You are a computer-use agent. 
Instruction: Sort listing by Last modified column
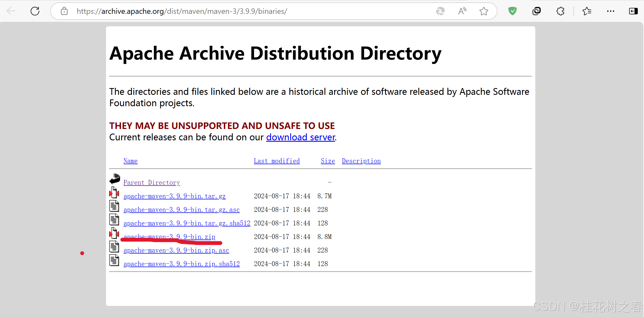coord(277,161)
